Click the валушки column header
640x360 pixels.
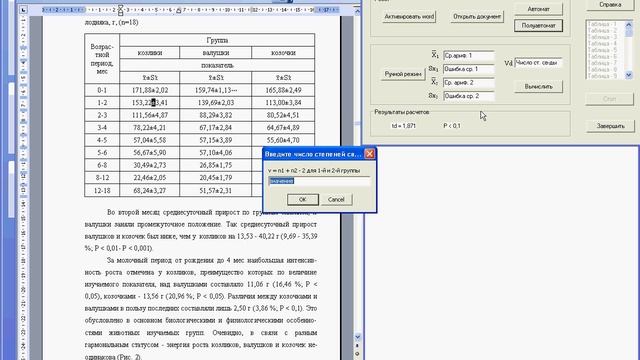[216, 53]
